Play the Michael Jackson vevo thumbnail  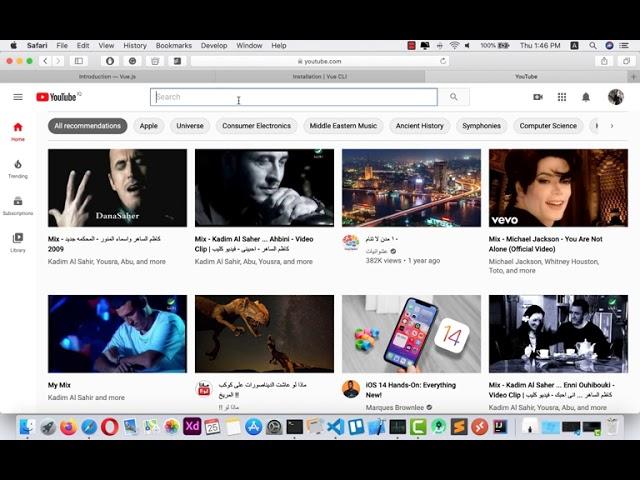[558, 188]
